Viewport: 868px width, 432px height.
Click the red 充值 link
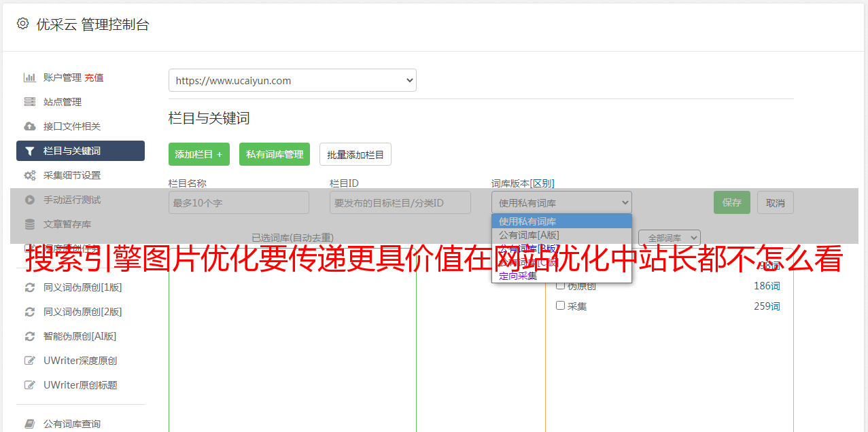pos(94,77)
